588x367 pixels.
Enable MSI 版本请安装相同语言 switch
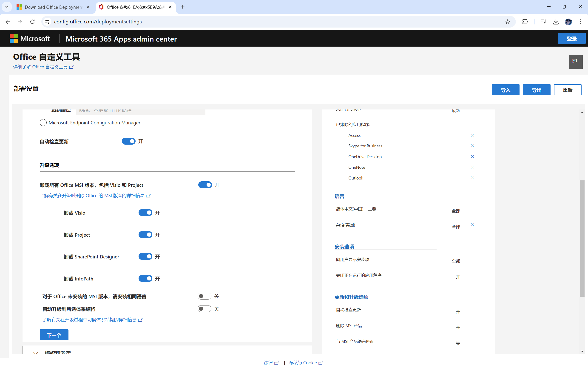204,296
